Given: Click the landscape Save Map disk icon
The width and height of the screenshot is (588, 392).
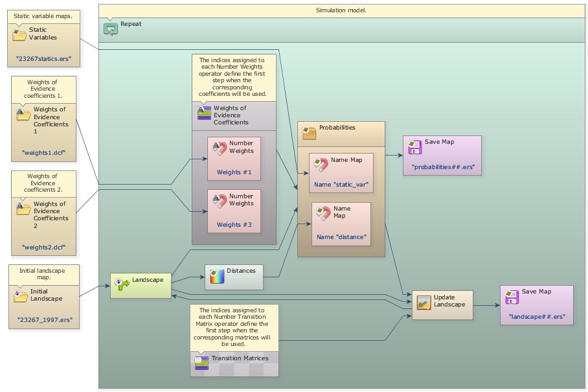Looking at the screenshot, I should click(512, 297).
